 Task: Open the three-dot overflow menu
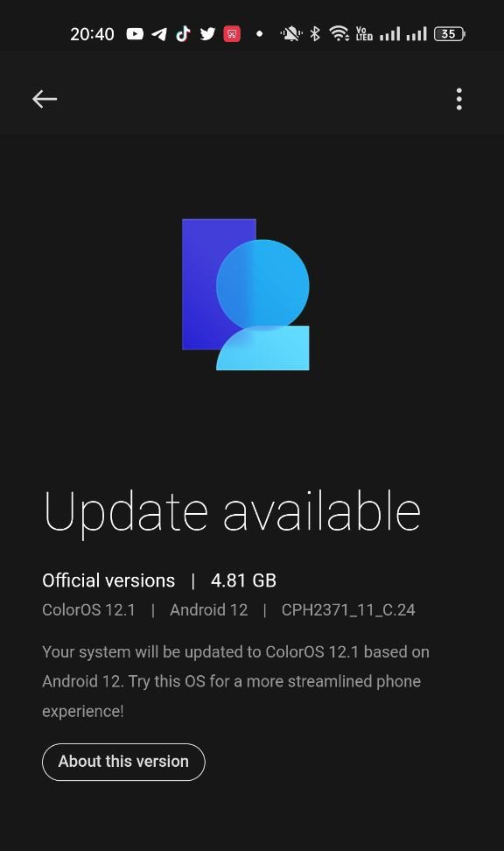coord(459,99)
